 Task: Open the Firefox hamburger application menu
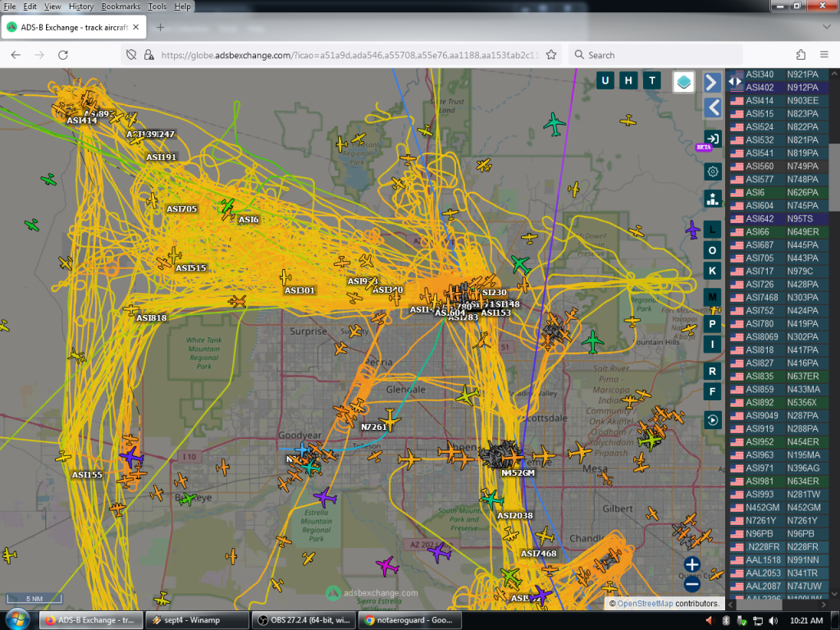coord(824,55)
